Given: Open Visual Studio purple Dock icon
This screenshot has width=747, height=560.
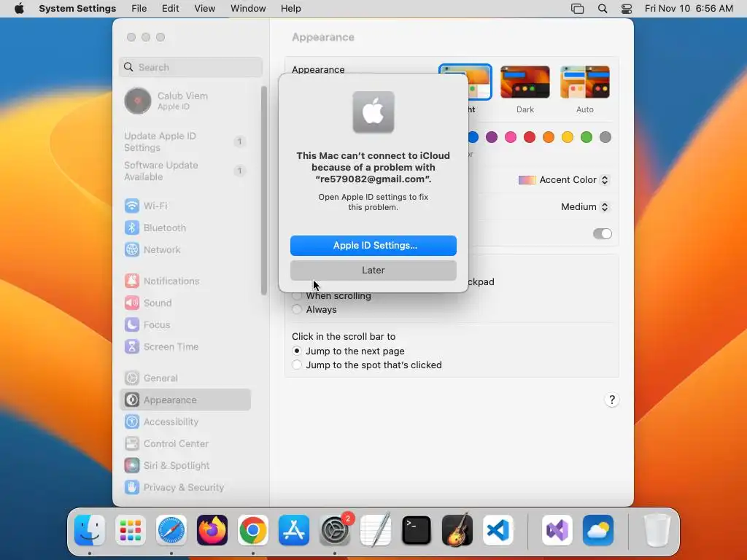Looking at the screenshot, I should tap(557, 530).
